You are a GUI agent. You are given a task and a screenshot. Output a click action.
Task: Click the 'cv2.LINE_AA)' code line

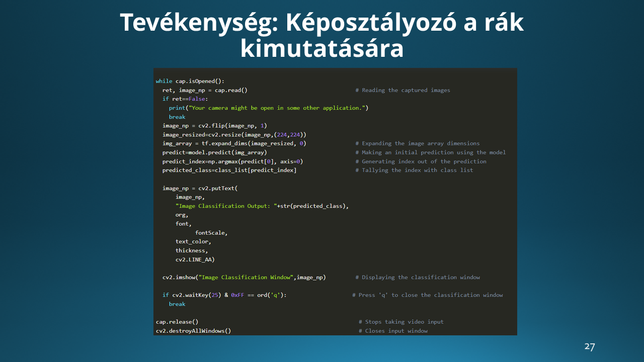pyautogui.click(x=195, y=259)
